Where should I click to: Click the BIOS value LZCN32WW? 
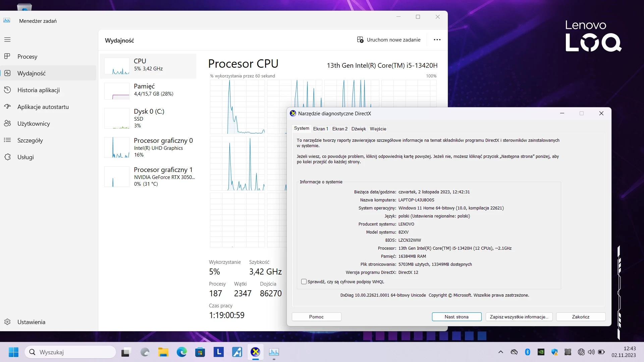410,240
